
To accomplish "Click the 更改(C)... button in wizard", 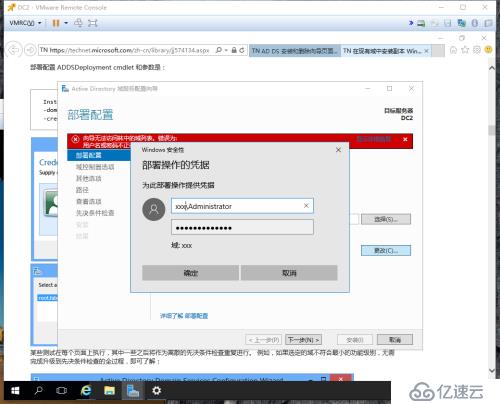I will tap(386, 251).
